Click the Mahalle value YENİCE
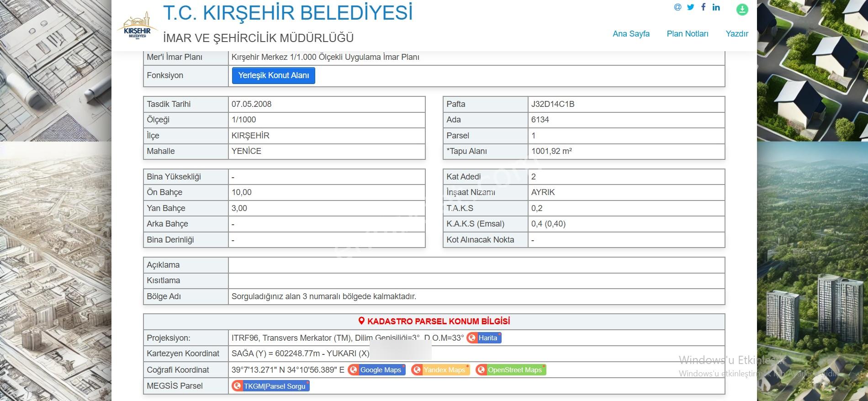Viewport: 868px width, 401px height. (x=246, y=151)
